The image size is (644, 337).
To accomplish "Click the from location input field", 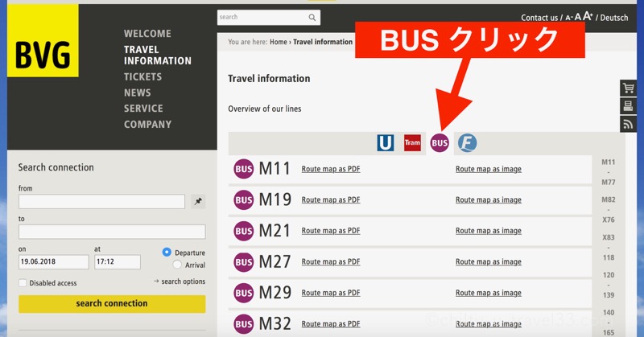I will [101, 202].
